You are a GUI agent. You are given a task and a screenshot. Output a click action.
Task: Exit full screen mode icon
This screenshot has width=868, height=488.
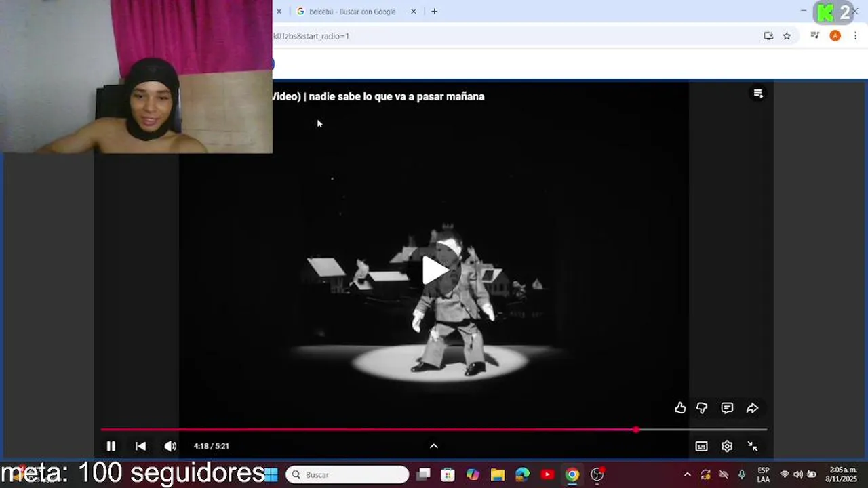(x=753, y=446)
